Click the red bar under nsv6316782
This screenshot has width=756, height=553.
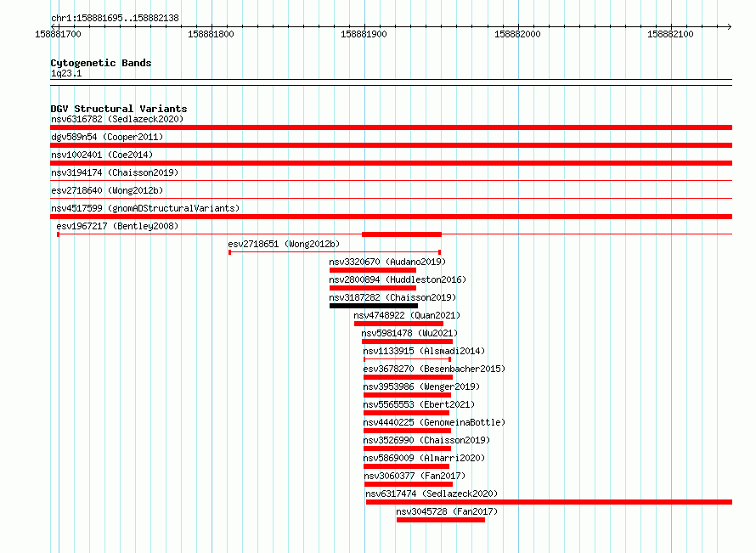[391, 127]
